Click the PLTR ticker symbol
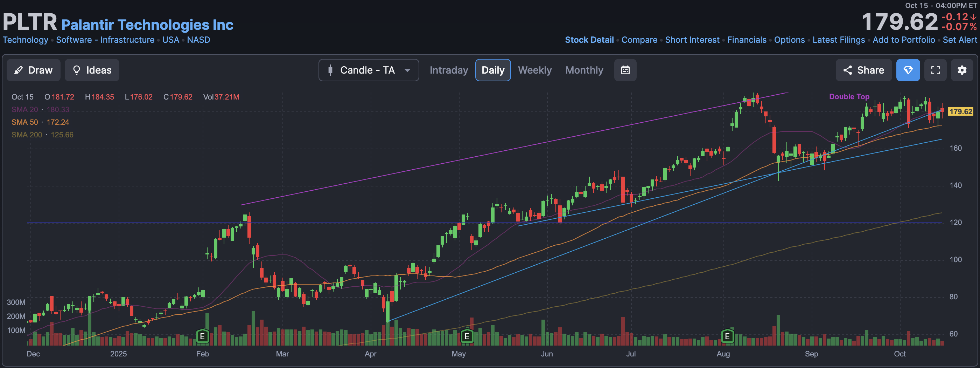980x368 pixels. [x=30, y=22]
